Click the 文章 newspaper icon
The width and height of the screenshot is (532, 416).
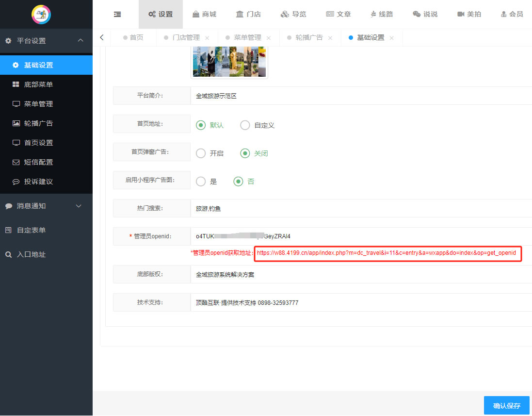click(x=330, y=14)
